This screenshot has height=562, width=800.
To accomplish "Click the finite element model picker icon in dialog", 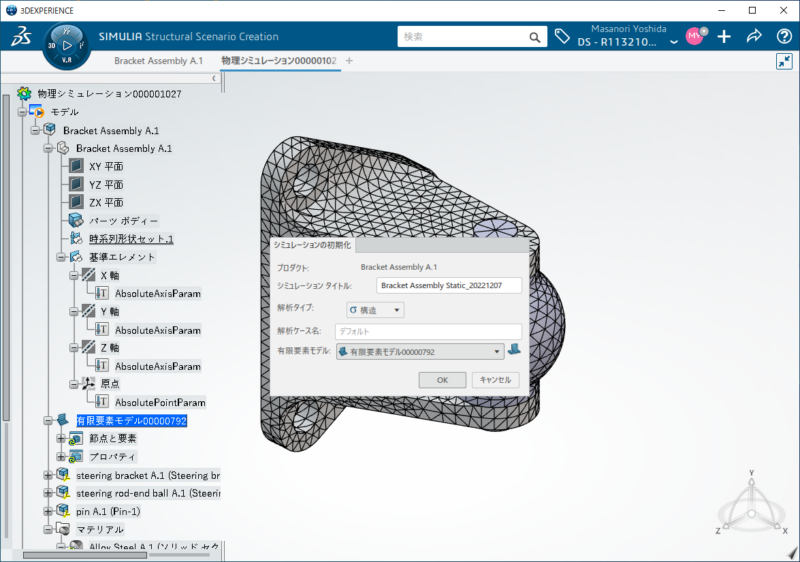I will [514, 351].
